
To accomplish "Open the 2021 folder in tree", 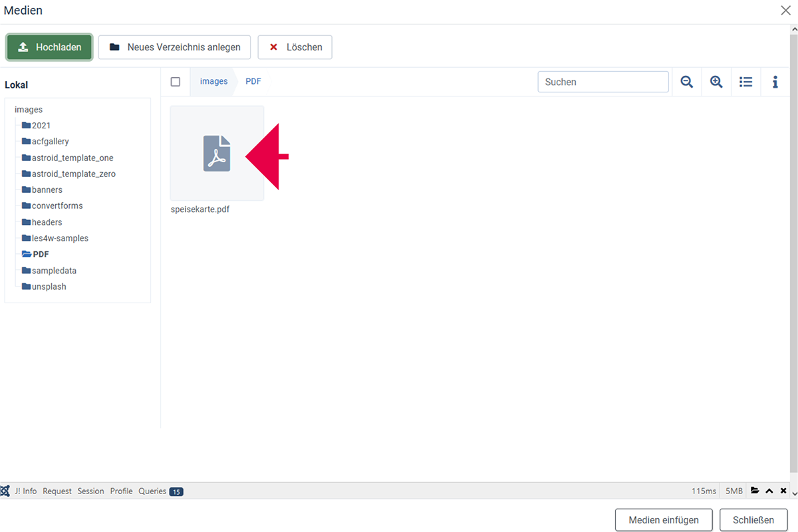I will 41,126.
